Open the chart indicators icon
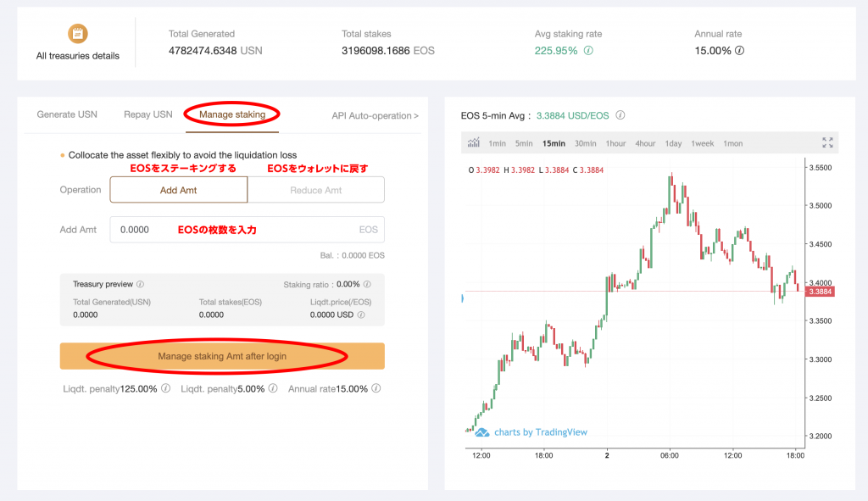 coord(474,143)
